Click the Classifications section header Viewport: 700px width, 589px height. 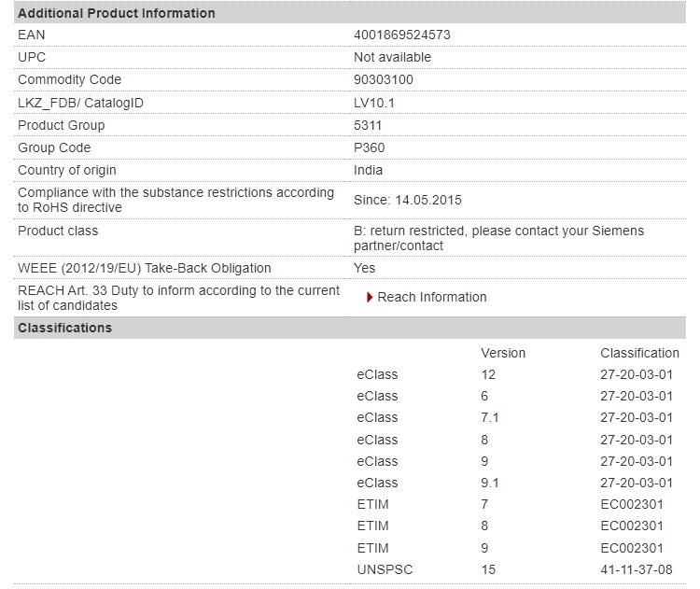click(x=350, y=328)
